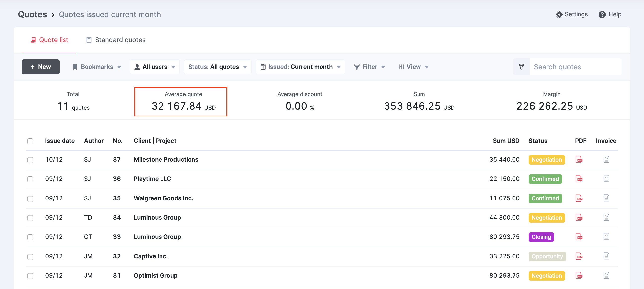Image resolution: width=644 pixels, height=289 pixels.
Task: Open the Status: All quotes dropdown
Action: [218, 67]
